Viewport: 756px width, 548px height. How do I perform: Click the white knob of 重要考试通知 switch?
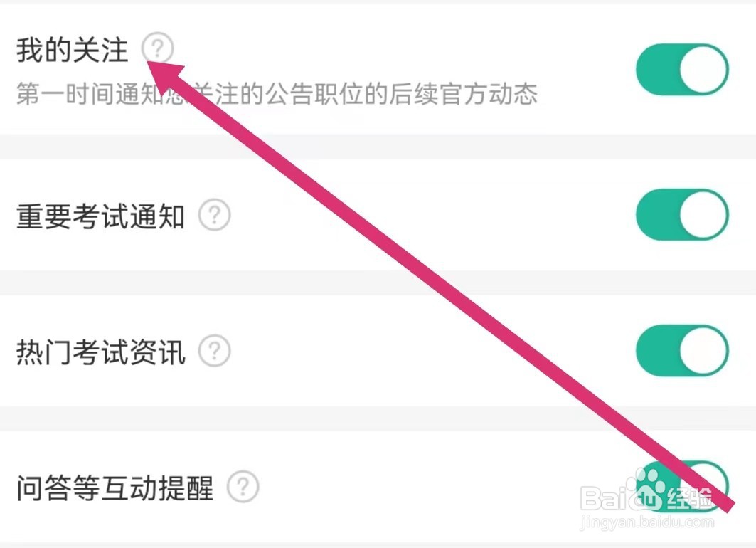click(x=703, y=214)
